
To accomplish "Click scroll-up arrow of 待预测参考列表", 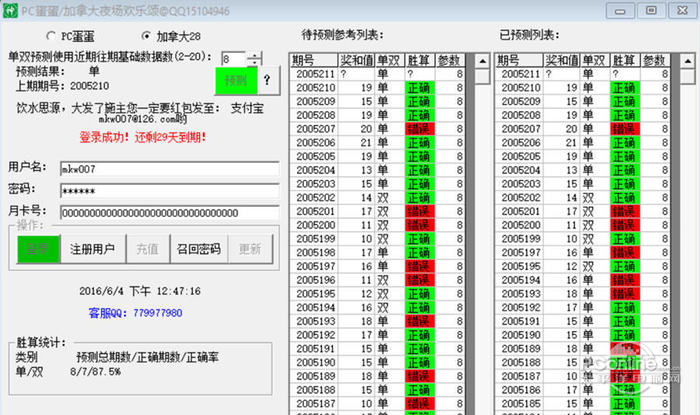I will click(x=482, y=61).
